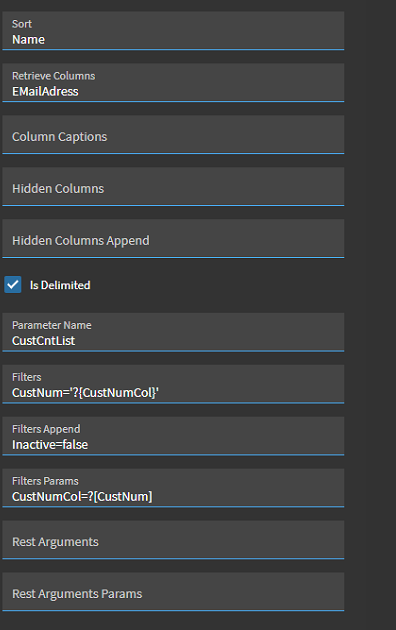Image resolution: width=396 pixels, height=630 pixels.
Task: Click the Hidden Columns Append field
Action: (173, 238)
